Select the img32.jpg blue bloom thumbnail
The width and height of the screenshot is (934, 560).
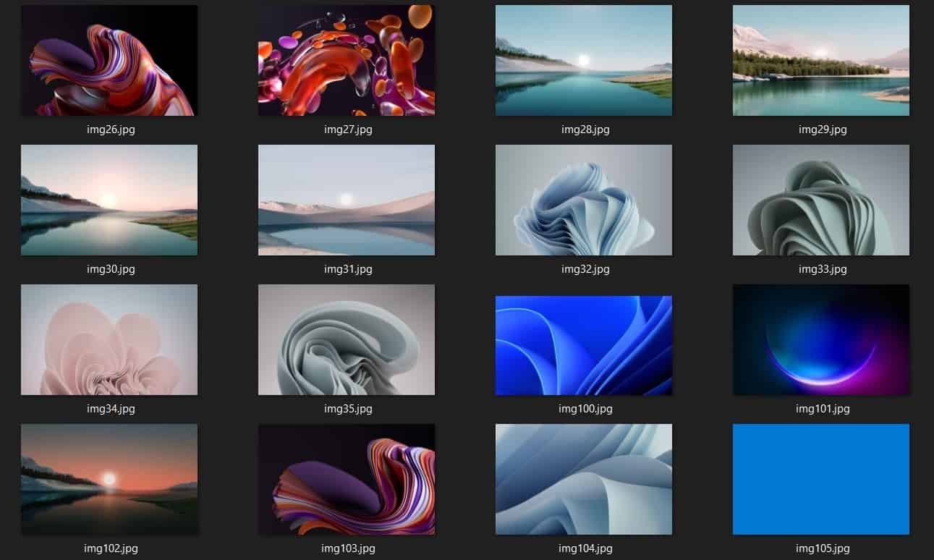pos(584,200)
